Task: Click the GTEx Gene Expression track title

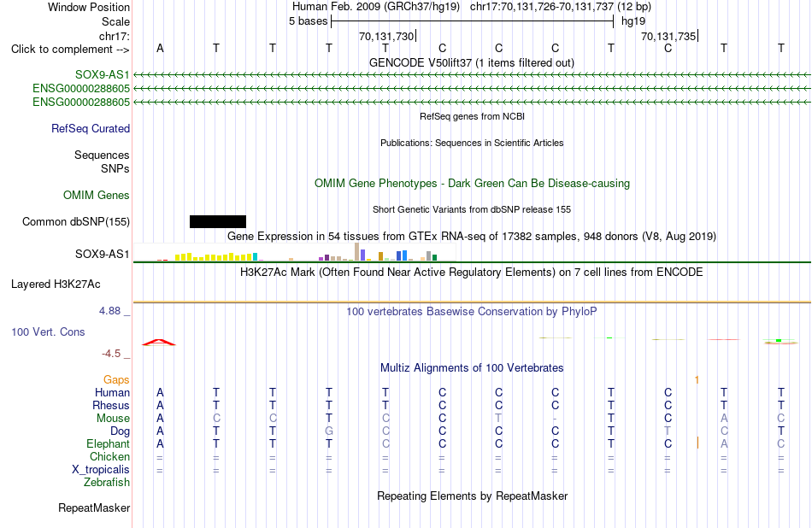Action: pyautogui.click(x=472, y=237)
